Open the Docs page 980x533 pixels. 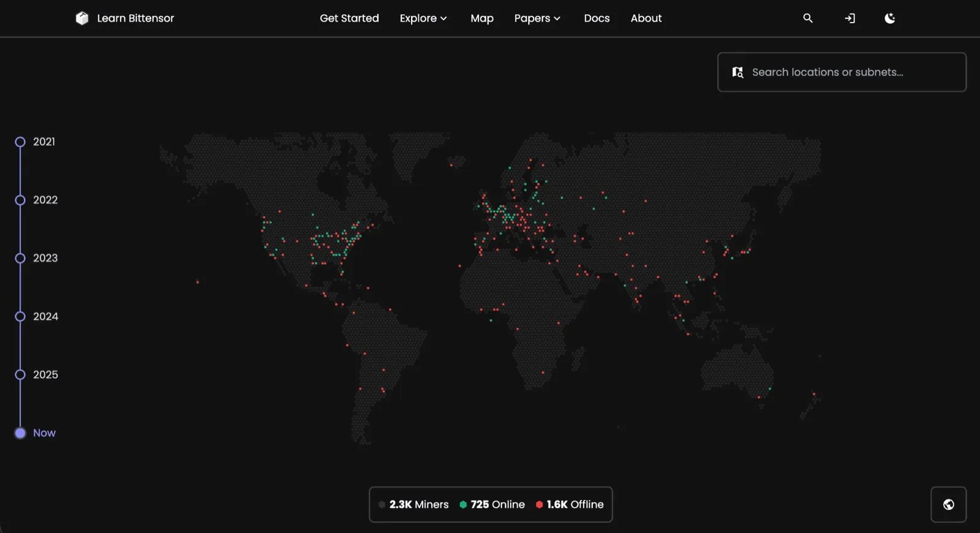[597, 18]
